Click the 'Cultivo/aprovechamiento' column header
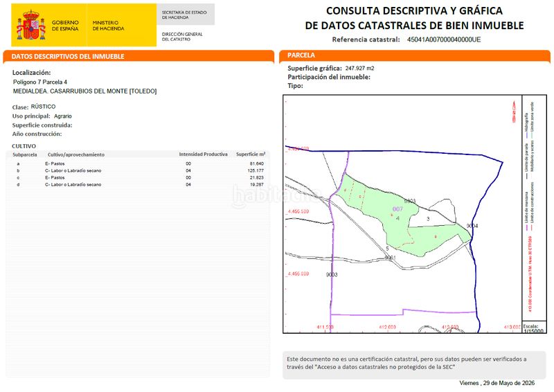Screen dimensions: 554x392 pos(76,155)
